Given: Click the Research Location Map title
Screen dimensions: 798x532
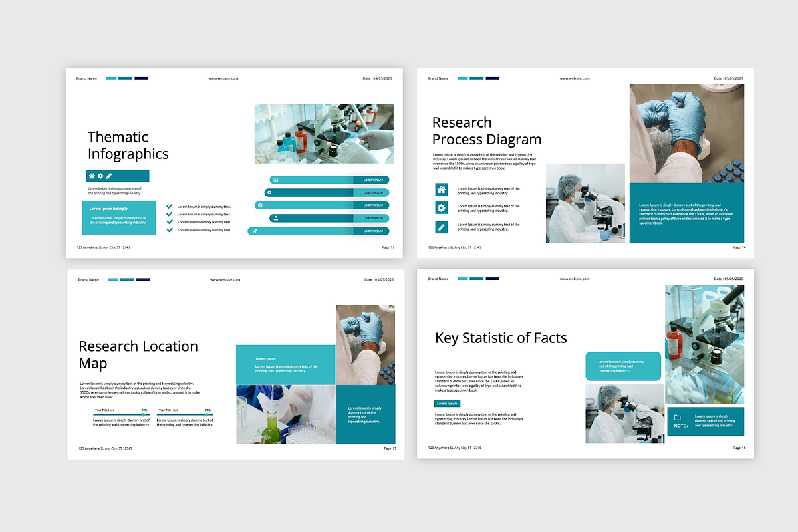Looking at the screenshot, I should pos(138,355).
